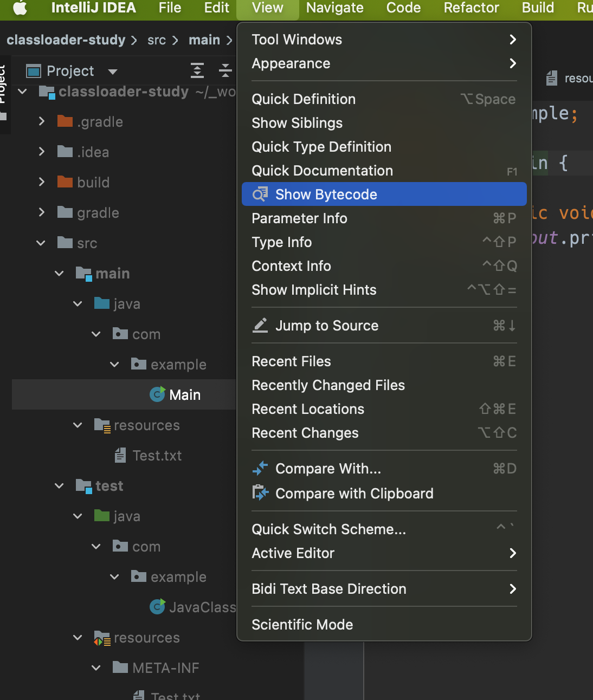Click the editor tab file icon beside resou
This screenshot has width=593, height=700.
[552, 78]
